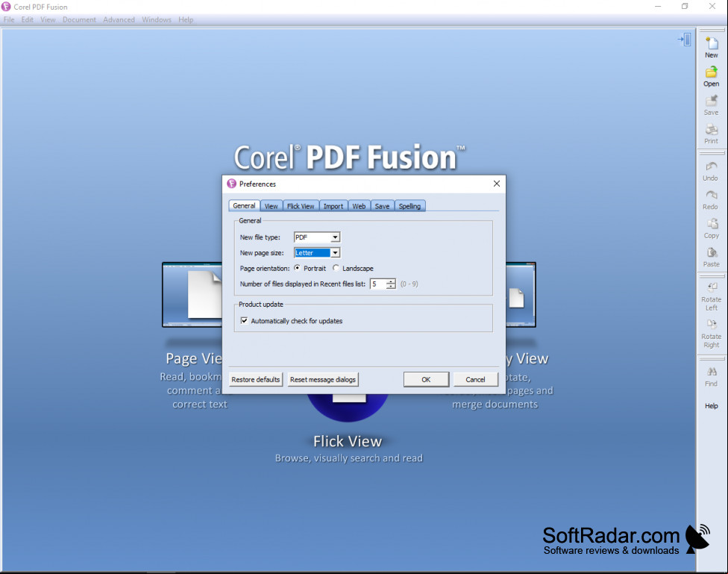
Task: Click the Flick View label on welcome screen
Action: [x=348, y=441]
